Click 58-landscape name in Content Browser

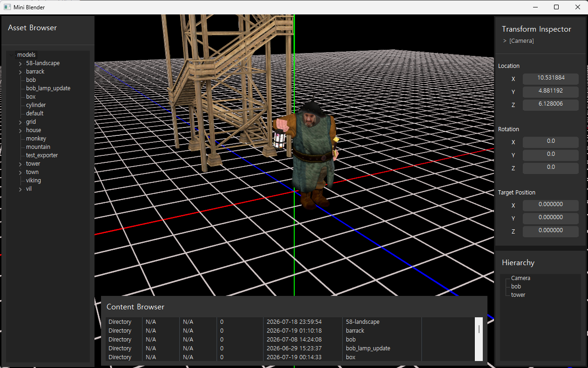coord(363,322)
